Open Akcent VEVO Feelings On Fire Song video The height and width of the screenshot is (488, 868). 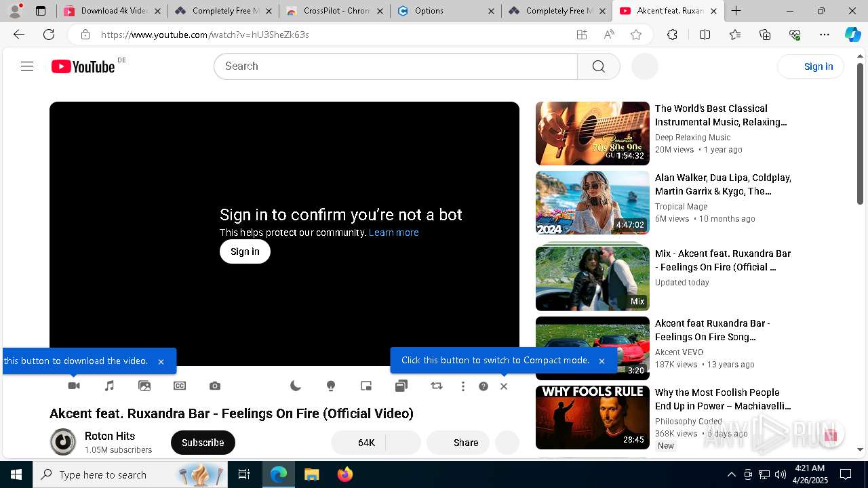593,348
